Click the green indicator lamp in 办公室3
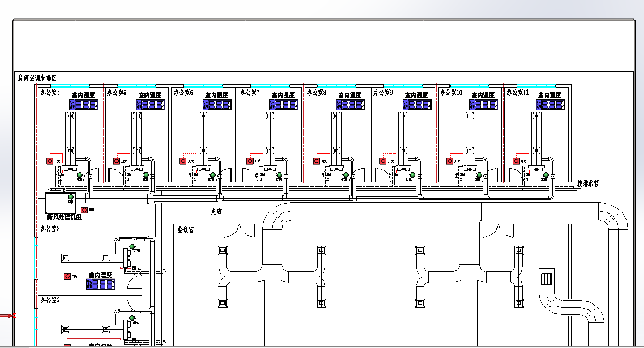The width and height of the screenshot is (644, 348). [x=132, y=246]
